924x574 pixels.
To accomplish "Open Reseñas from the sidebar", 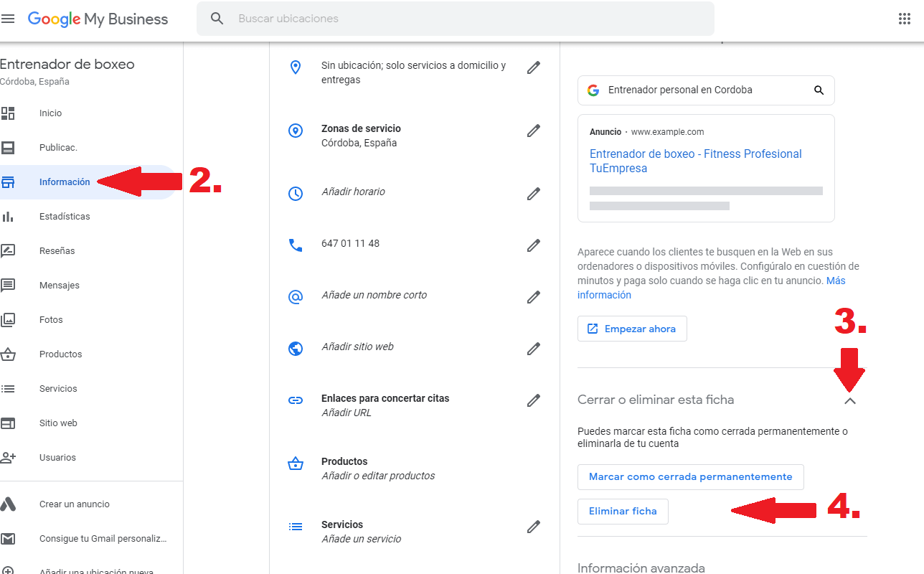I will coord(57,250).
